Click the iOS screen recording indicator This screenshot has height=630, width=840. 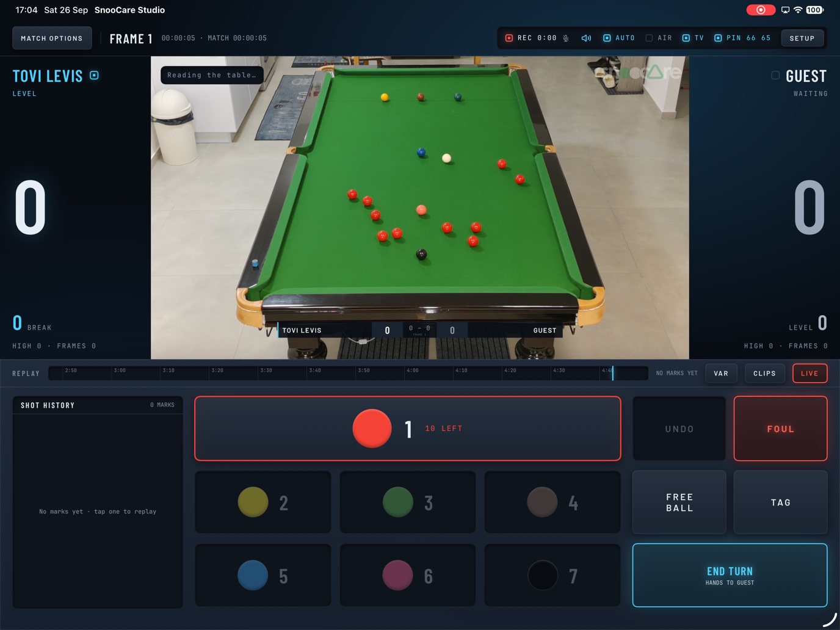click(761, 10)
